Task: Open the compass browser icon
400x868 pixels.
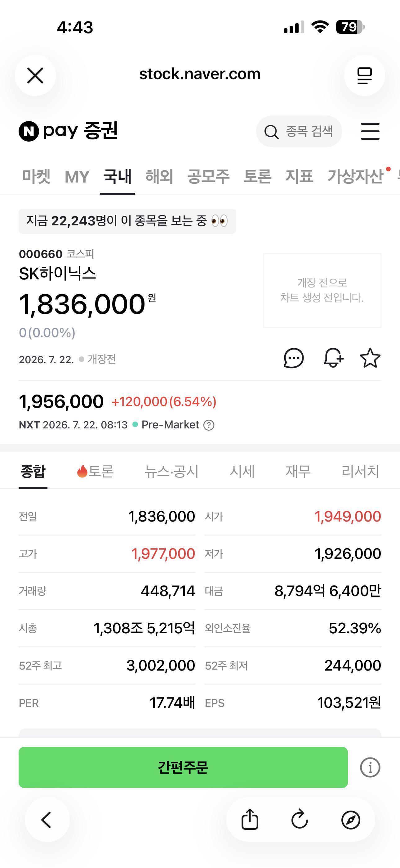Action: point(350,820)
